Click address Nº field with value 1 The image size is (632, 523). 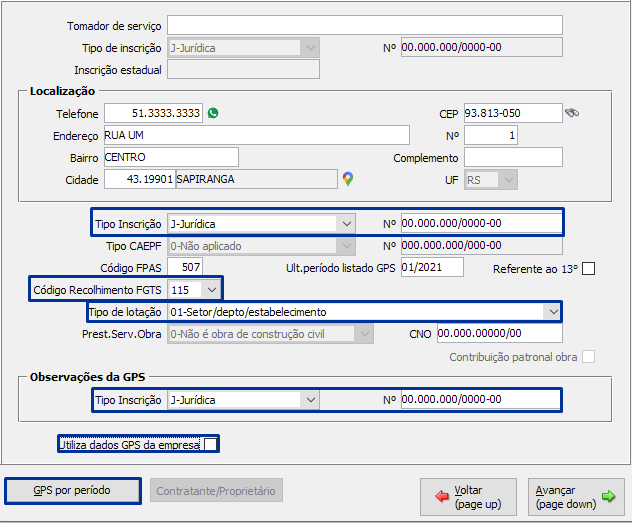point(491,135)
